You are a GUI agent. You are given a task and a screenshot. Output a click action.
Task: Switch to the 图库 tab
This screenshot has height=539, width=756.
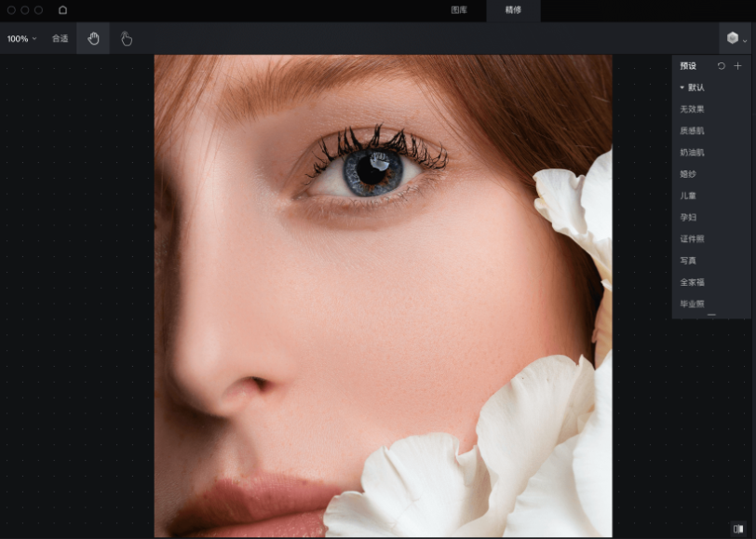[459, 10]
